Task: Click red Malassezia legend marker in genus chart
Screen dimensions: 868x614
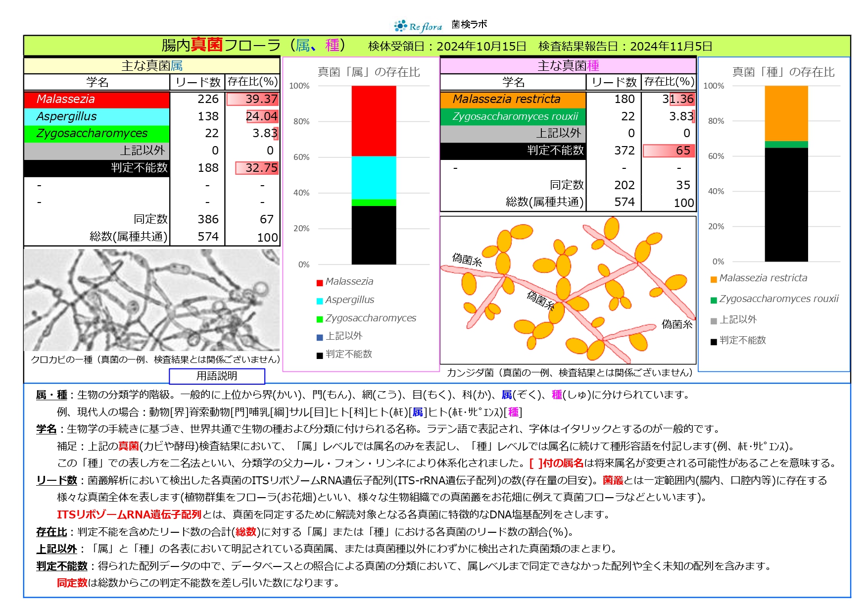Action: tap(320, 283)
